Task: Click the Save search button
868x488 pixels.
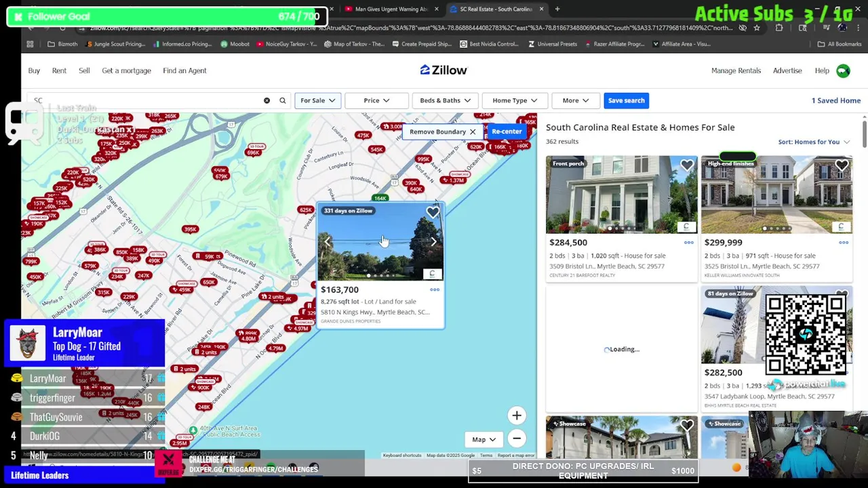Action: tap(626, 100)
